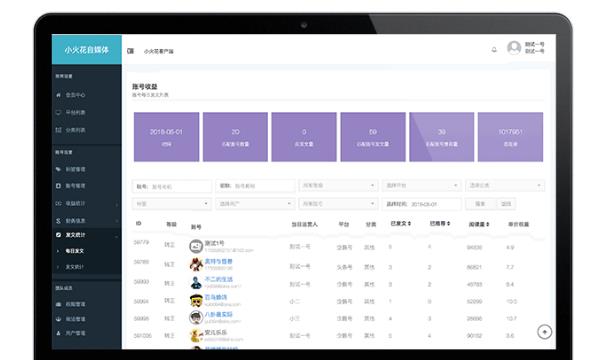Click the icon beside 收益统计

[58, 203]
